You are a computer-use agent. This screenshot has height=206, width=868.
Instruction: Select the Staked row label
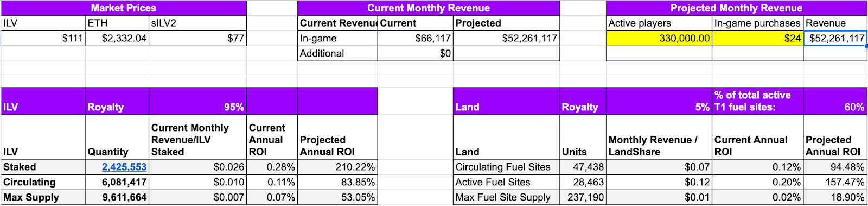43,167
